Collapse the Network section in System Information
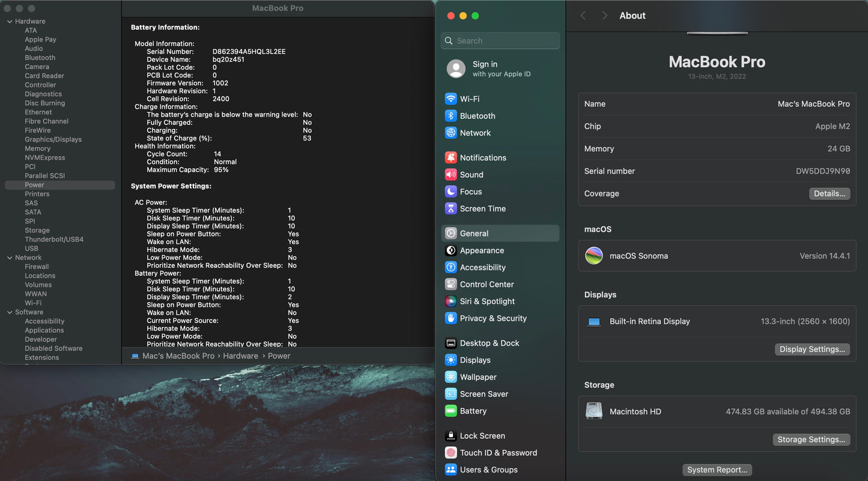868x481 pixels. coord(10,258)
